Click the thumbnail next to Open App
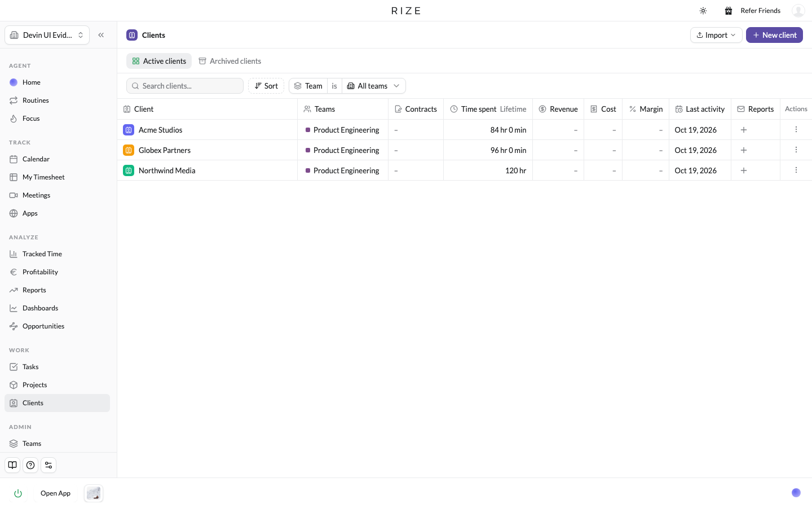 [x=94, y=493]
